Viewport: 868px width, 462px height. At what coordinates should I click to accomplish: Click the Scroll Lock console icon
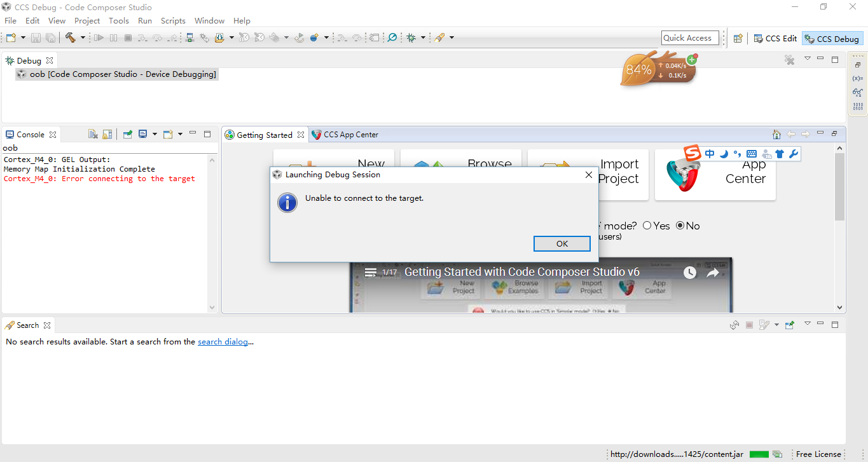pyautogui.click(x=107, y=134)
